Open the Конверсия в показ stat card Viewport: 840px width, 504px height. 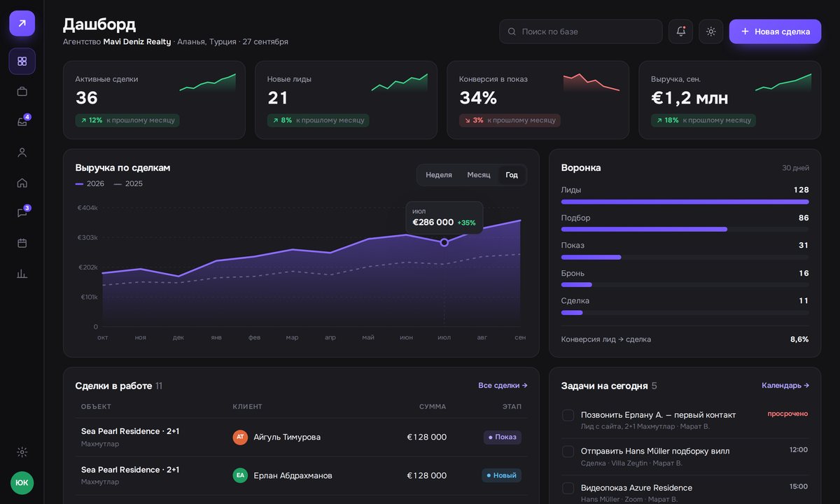538,100
